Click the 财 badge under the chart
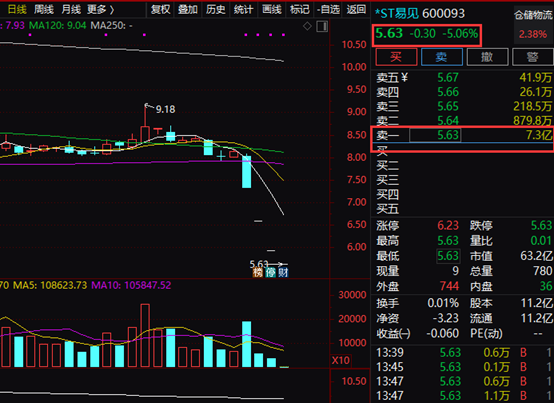 283,272
